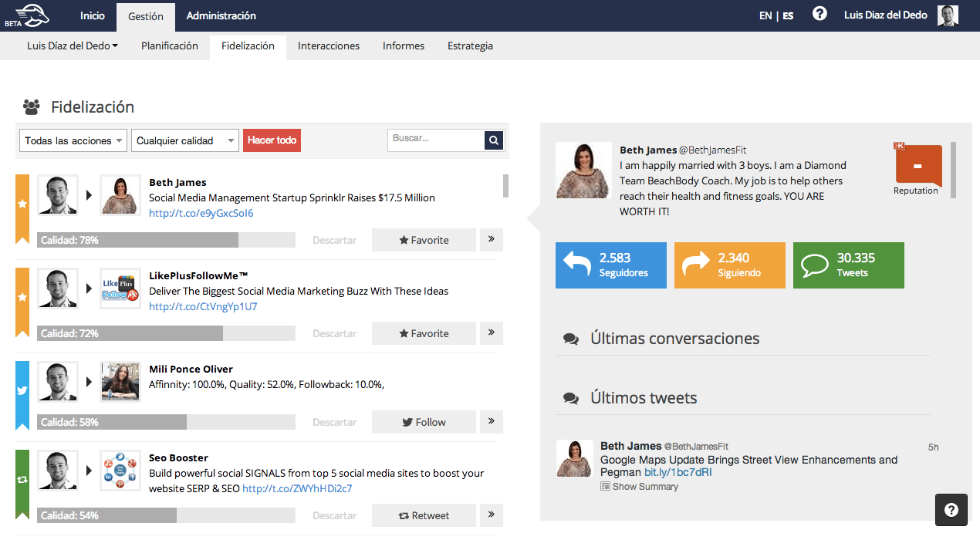Open the Cualquier calidad dropdown
The width and height of the screenshot is (980, 540).
pos(185,140)
